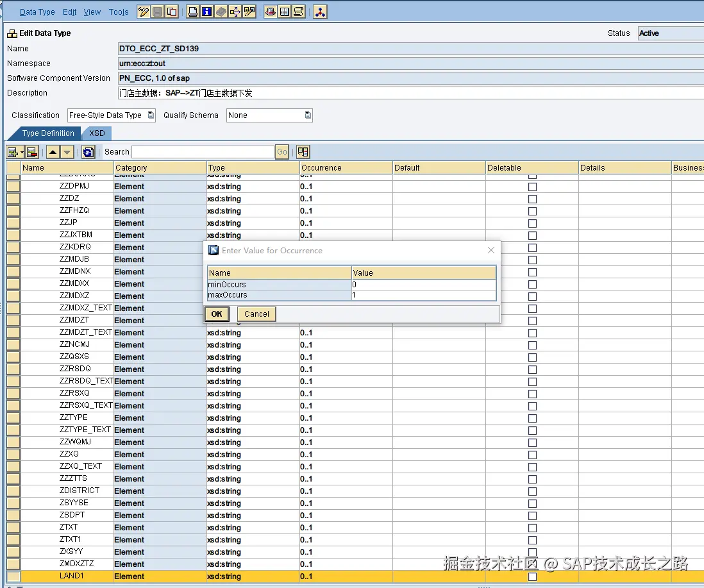Tick the Deletable checkbox for ZZXQ
The image size is (704, 588).
pos(533,455)
